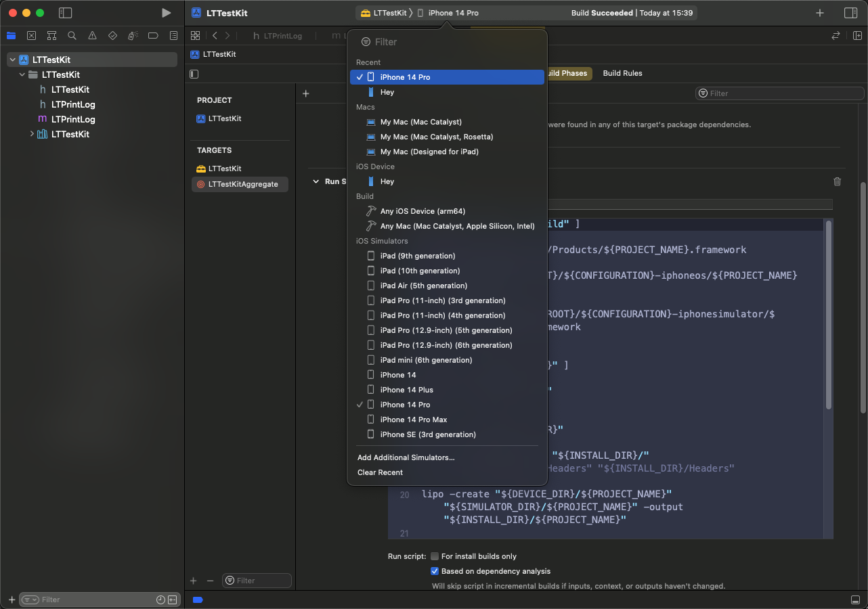The height and width of the screenshot is (609, 868).
Task: Open the Issue navigator warning icon
Action: coord(92,36)
